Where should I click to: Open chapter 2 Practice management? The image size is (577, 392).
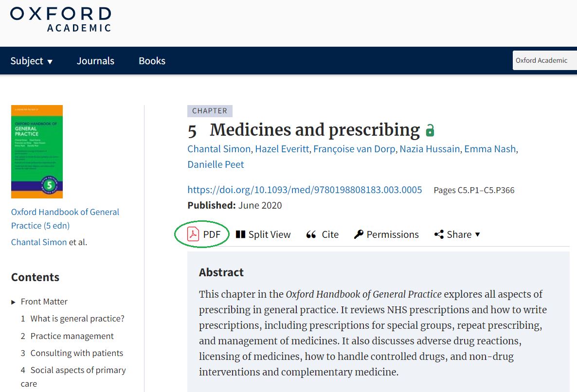click(x=72, y=336)
